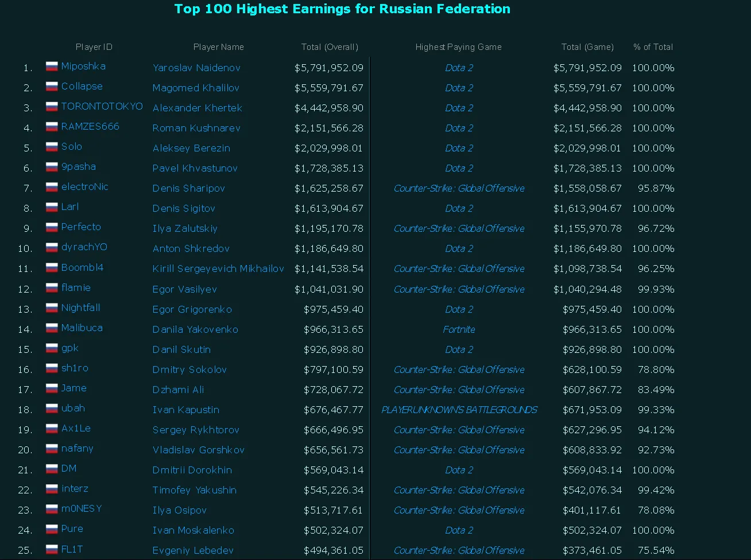Screen dimensions: 751x560
Task: Open the PLAYERUNKNOWN'S BATTLEGROUNDS game link
Action: 459,410
